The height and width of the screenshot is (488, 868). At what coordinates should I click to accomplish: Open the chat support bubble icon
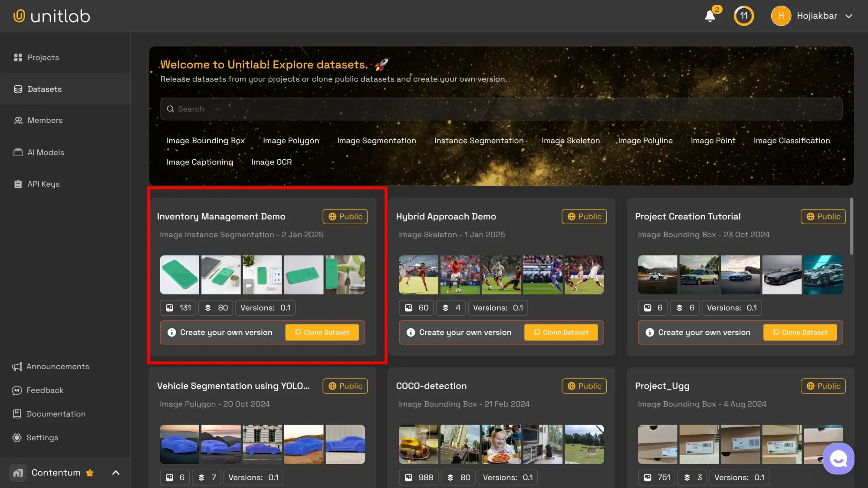(x=838, y=459)
